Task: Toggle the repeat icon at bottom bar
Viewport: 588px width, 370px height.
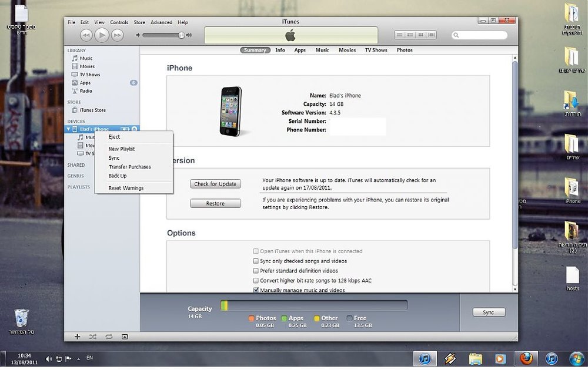Action: pos(109,337)
